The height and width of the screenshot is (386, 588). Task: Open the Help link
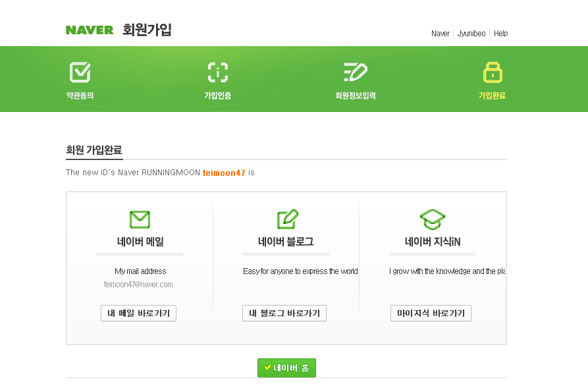tap(500, 34)
